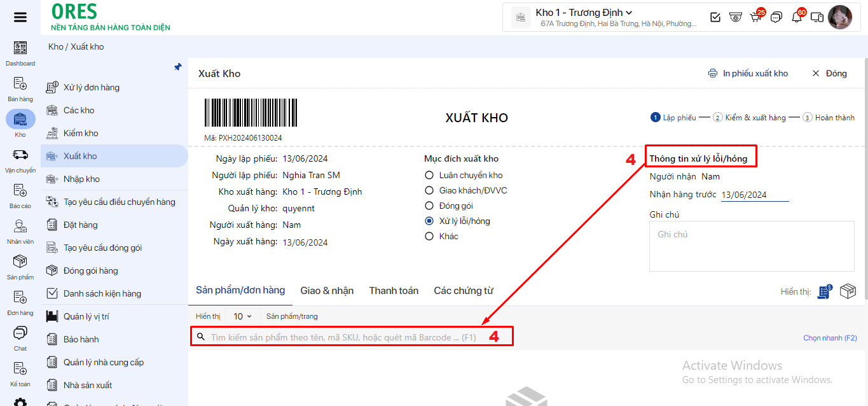Click the box display icon beside Hiển thị
Viewport: 868px width, 406px height.
848,291
